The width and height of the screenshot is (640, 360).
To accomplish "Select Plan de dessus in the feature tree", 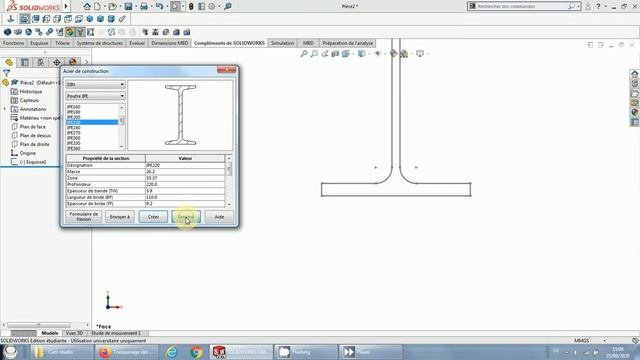I will 35,136.
